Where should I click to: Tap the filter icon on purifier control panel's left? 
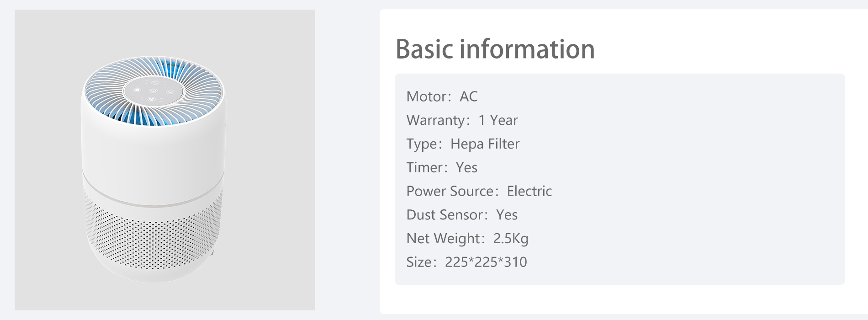click(137, 90)
